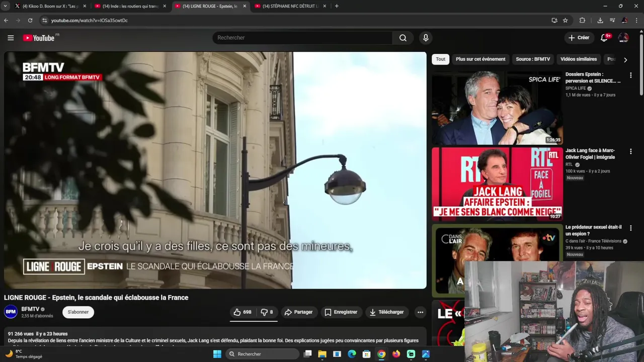
Task: Open the YouTube account avatar menu
Action: tap(623, 38)
